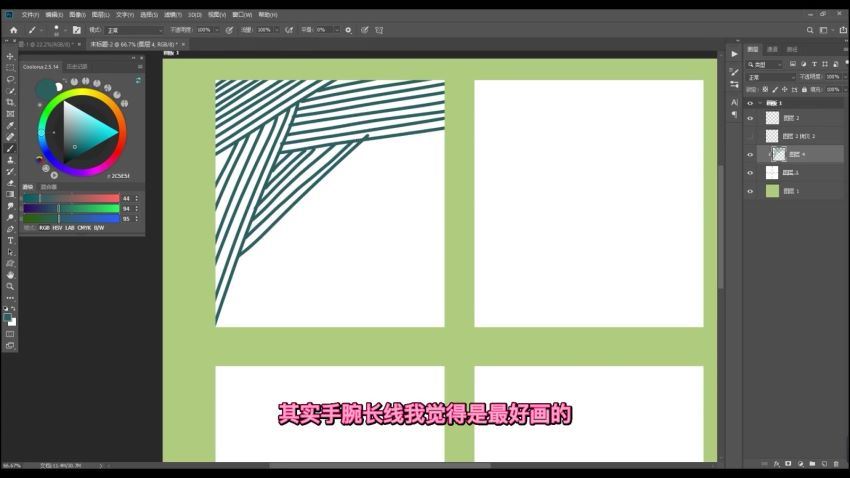Image resolution: width=850 pixels, height=478 pixels.
Task: Switch to RGB mode in Coolorus
Action: point(44,228)
